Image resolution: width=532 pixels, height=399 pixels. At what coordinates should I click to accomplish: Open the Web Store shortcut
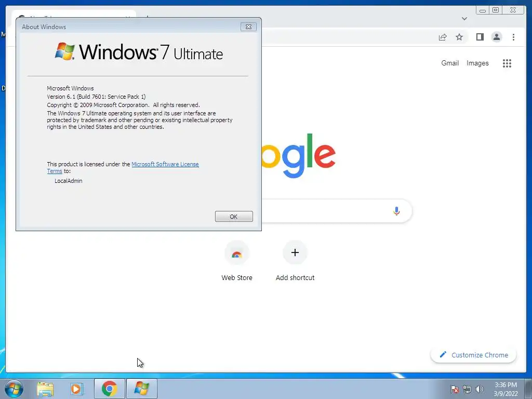pyautogui.click(x=237, y=261)
